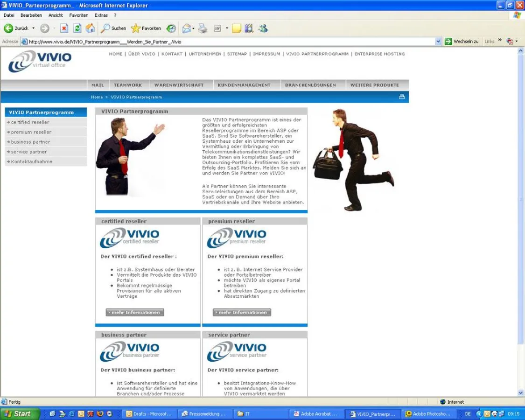This screenshot has height=420, width=525.
Task: Select the Suchen search icon
Action: click(x=106, y=28)
